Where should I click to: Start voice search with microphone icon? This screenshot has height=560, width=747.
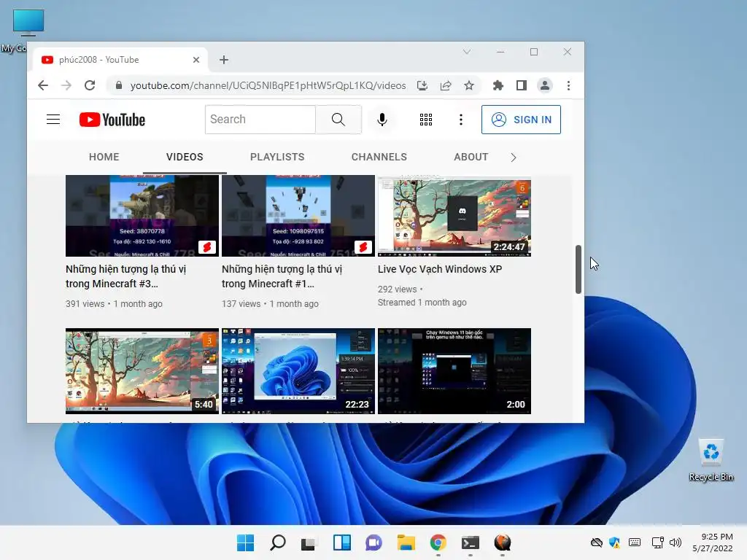382,120
